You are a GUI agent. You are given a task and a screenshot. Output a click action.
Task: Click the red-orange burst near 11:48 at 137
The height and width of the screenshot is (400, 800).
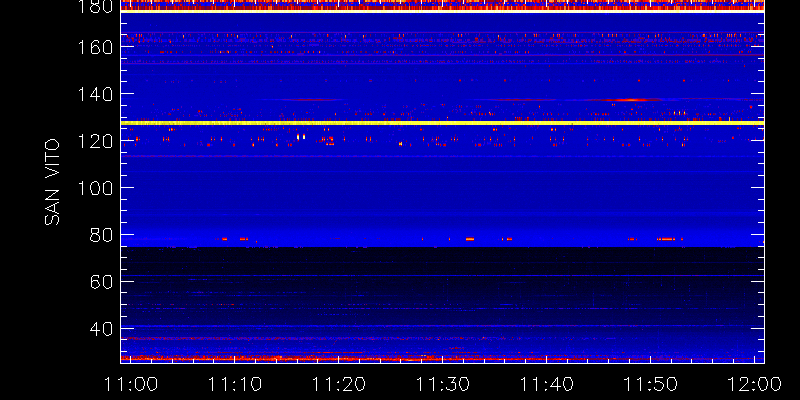coord(632,100)
